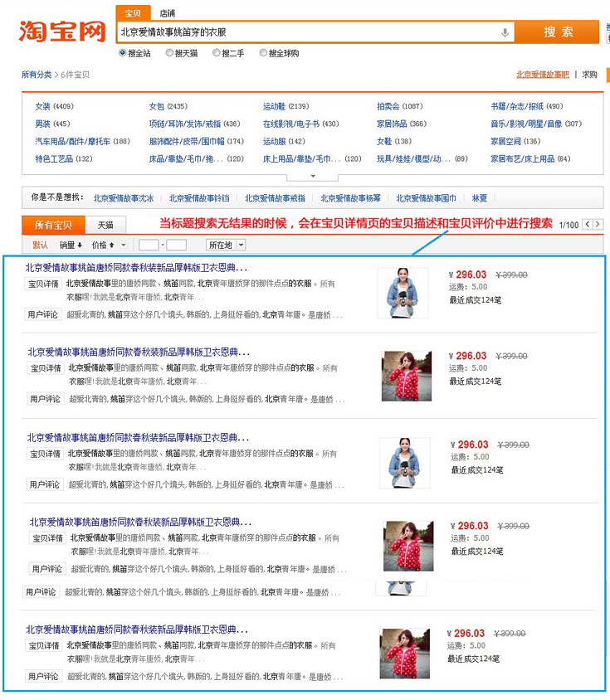The image size is (610, 700).
Task: Select the 搜二手 radio option
Action: point(216,53)
